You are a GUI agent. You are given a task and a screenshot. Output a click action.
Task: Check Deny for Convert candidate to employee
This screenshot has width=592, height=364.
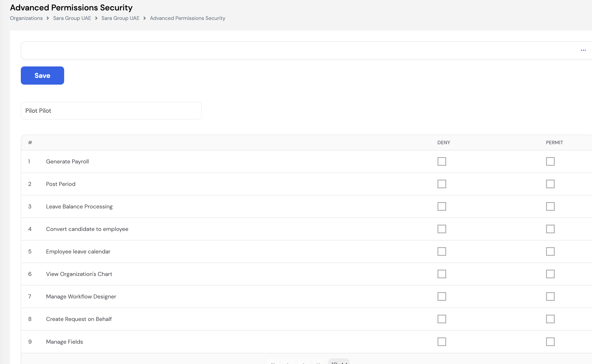coord(442,229)
